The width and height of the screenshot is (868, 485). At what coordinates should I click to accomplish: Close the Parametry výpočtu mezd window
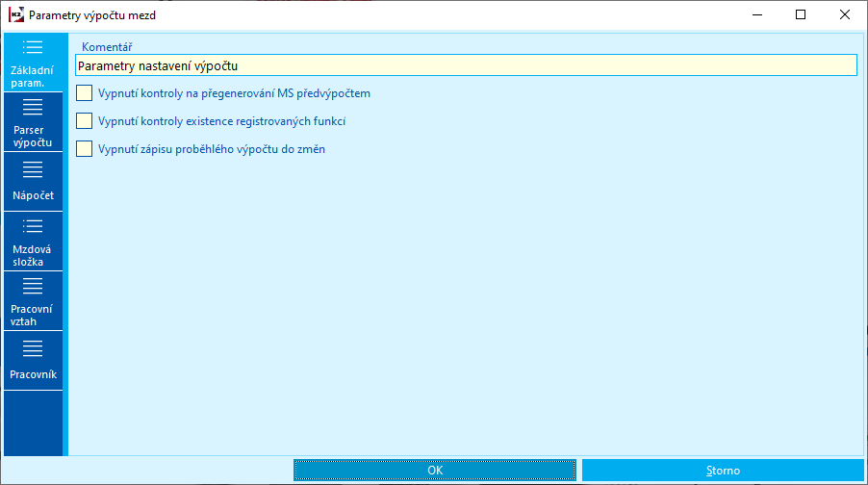[844, 15]
